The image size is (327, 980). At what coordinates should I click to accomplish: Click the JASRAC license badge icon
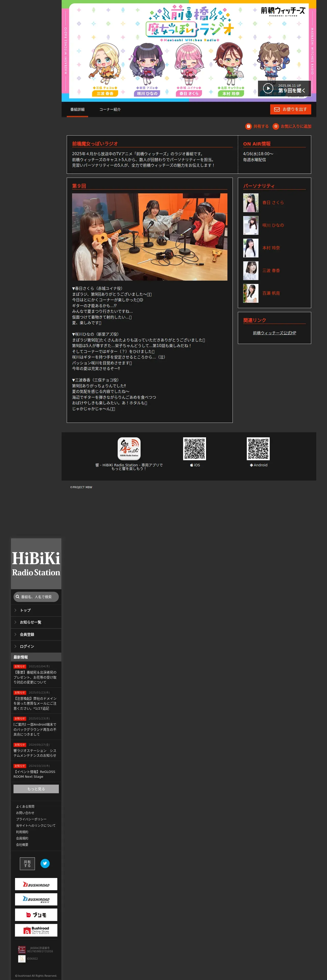[22, 949]
